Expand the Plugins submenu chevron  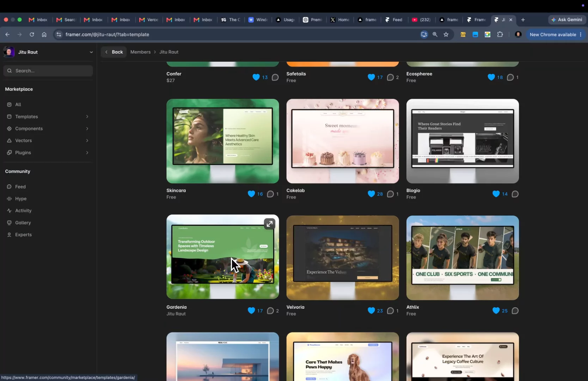87,152
